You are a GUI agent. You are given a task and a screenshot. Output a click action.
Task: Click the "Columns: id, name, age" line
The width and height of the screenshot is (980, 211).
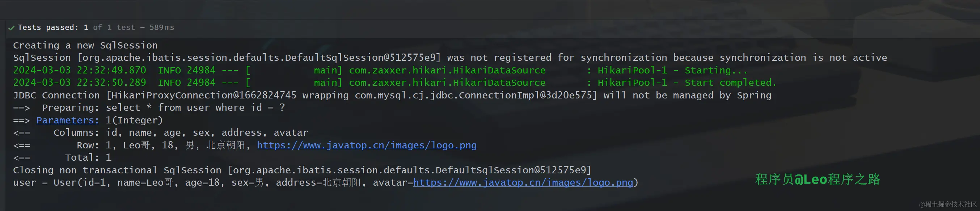[x=161, y=133]
